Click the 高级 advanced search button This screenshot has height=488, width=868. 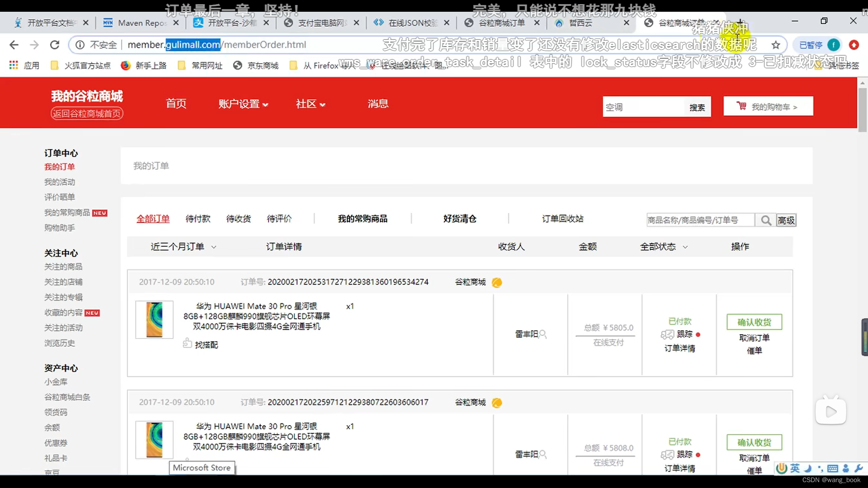(x=786, y=220)
